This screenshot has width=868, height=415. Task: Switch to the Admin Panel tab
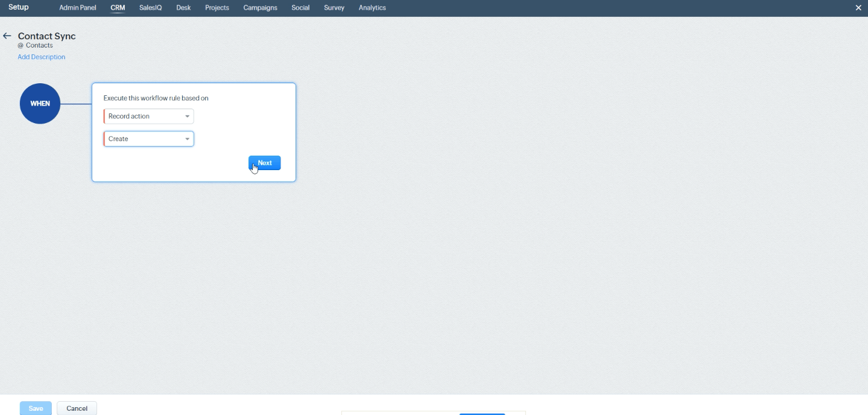pos(77,8)
